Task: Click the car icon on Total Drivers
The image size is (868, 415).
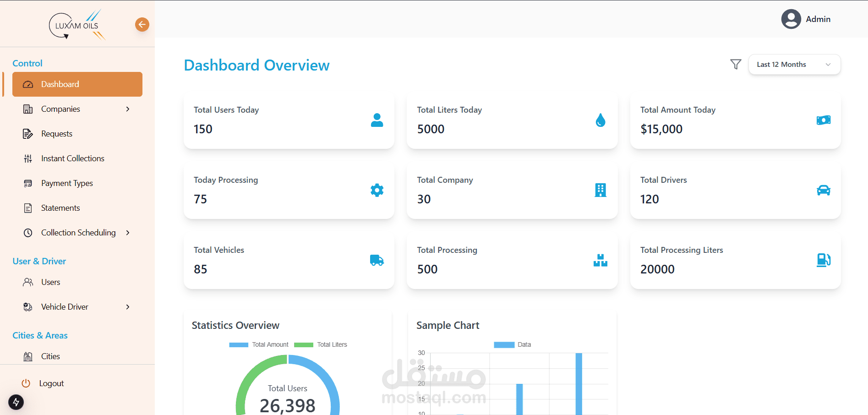Action: pyautogui.click(x=824, y=190)
